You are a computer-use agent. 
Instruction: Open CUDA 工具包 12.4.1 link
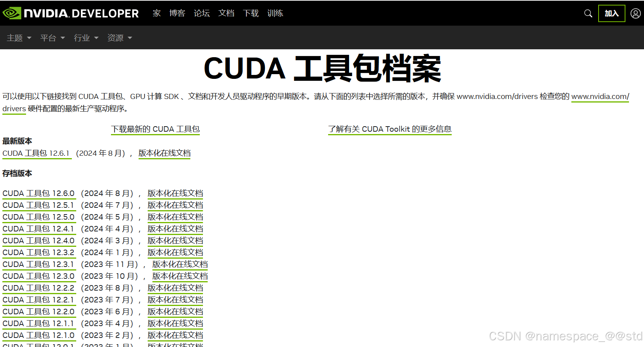(38, 229)
